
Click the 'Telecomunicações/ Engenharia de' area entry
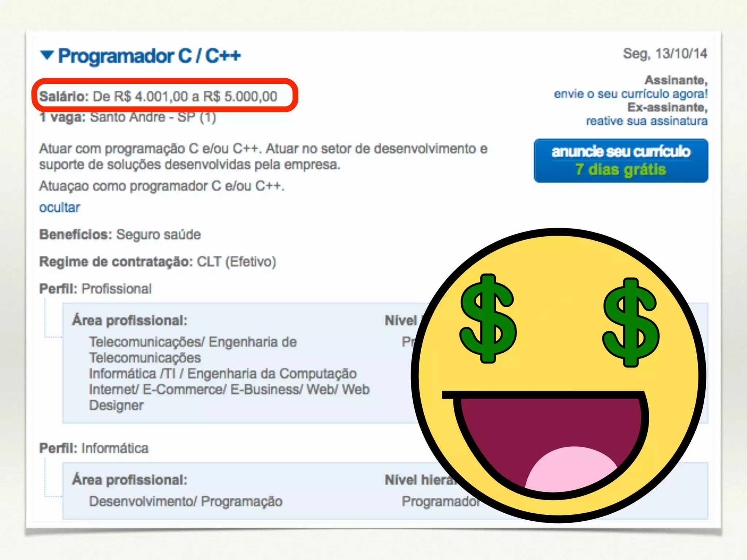click(x=193, y=342)
